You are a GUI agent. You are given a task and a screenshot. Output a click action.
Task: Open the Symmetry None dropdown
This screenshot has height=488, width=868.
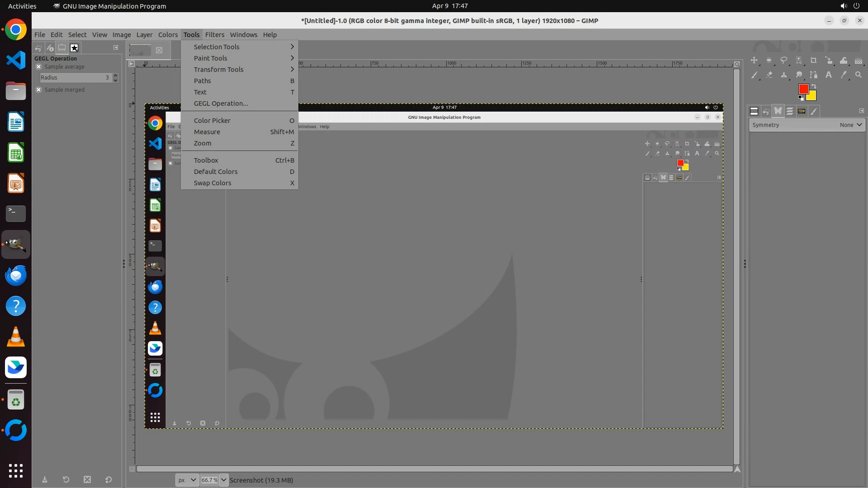(x=851, y=125)
